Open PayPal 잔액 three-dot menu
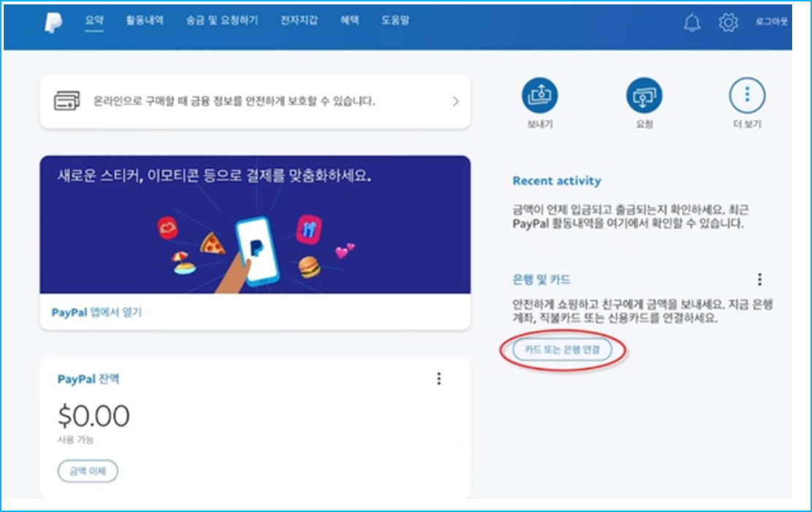Screen dimensions: 812x512 [439, 378]
